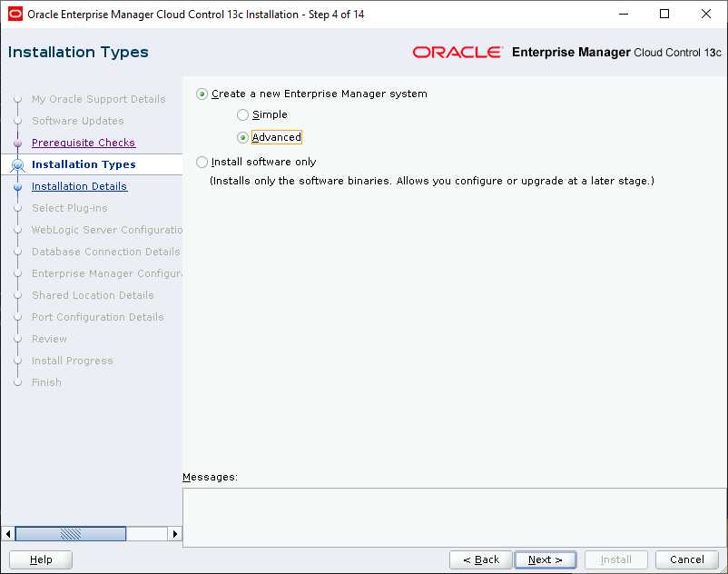728x574 pixels.
Task: Go back with the Back button
Action: [x=481, y=559]
